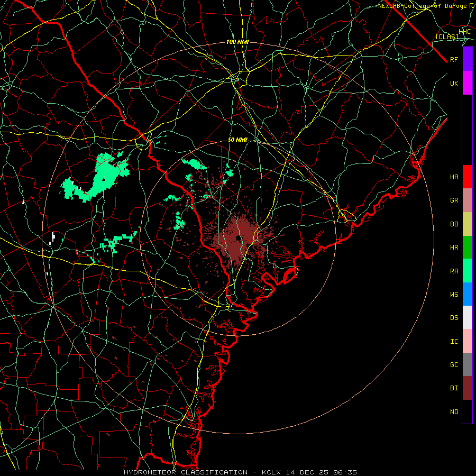The width and height of the screenshot is (476, 476).
Task: Click the GR pink-brown legend swatch
Action: 467,200
